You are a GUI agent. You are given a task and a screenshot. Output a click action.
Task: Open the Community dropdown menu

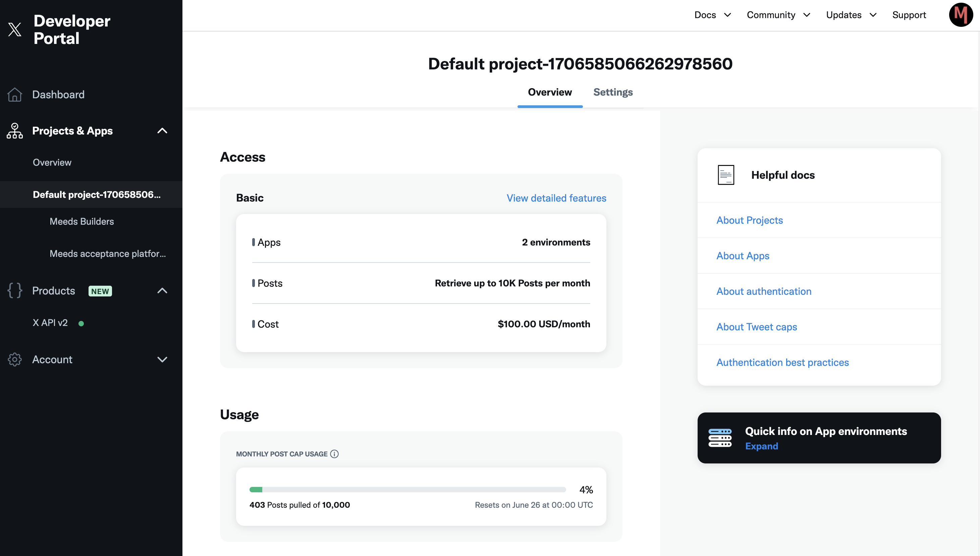778,15
